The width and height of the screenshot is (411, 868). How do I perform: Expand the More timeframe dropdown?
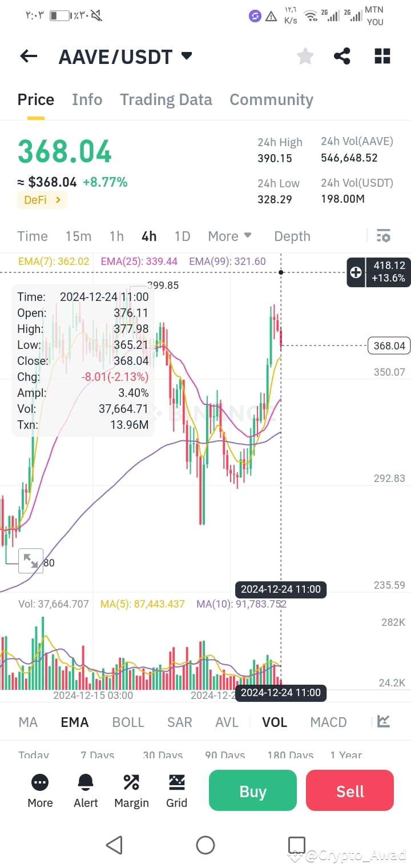coord(229,236)
